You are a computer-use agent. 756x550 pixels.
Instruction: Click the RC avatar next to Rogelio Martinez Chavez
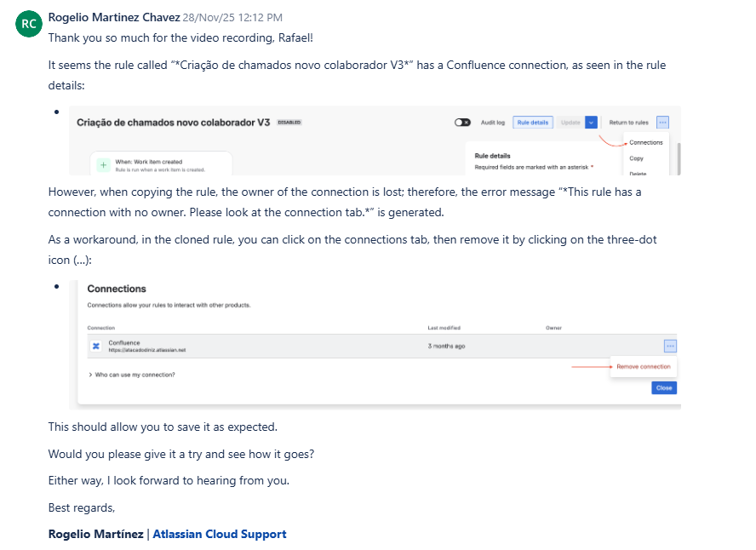pos(29,24)
